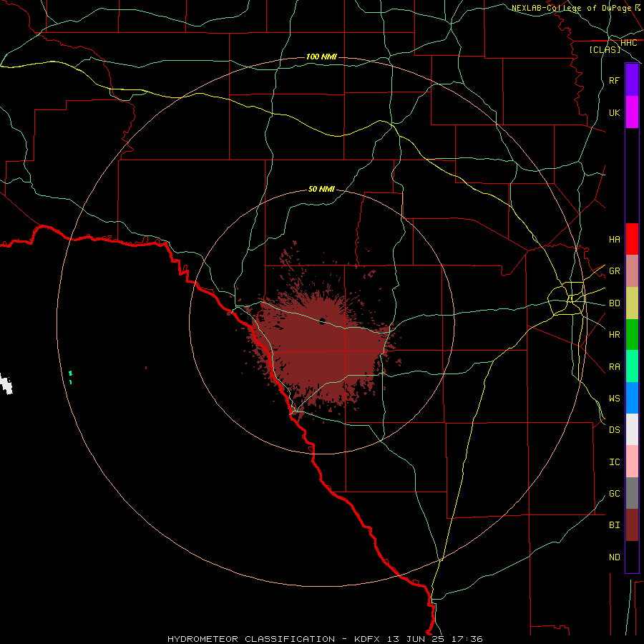Click the 'IC' legend label

(615, 462)
